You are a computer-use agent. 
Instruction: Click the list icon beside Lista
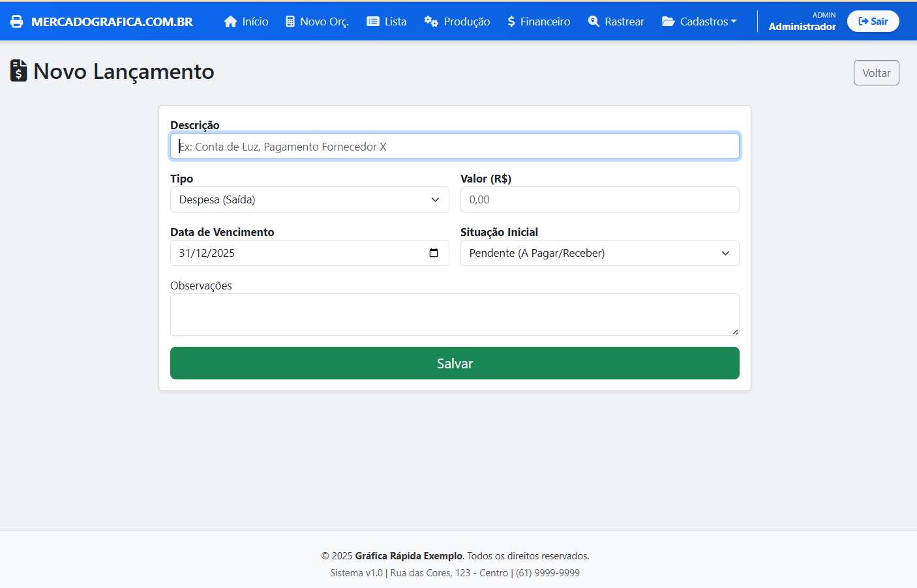point(373,22)
